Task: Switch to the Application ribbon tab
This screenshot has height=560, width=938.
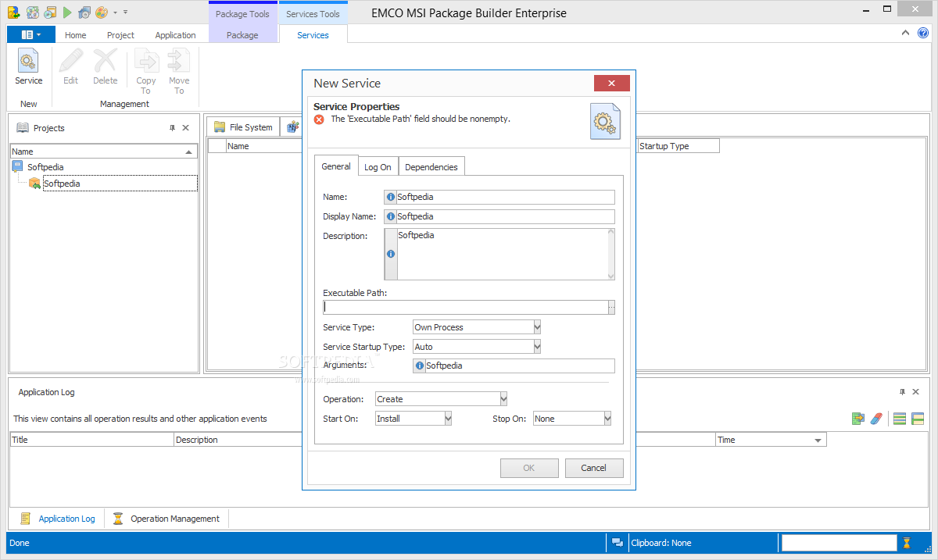Action: pyautogui.click(x=175, y=35)
